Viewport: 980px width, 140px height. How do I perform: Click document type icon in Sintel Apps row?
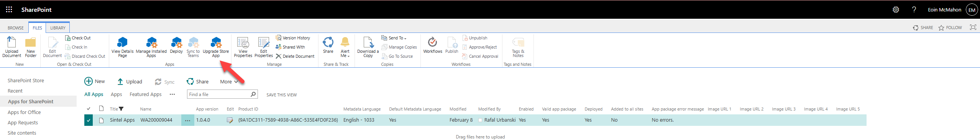102,120
